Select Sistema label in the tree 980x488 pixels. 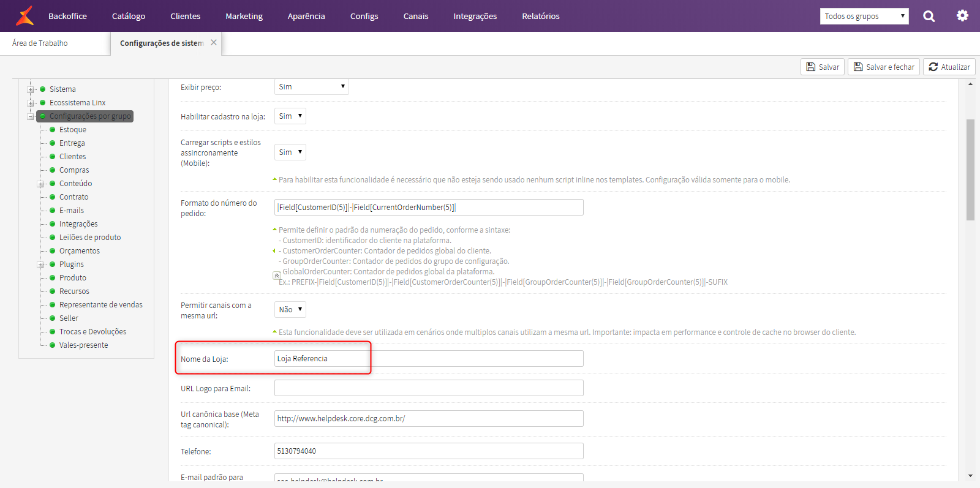pyautogui.click(x=62, y=89)
